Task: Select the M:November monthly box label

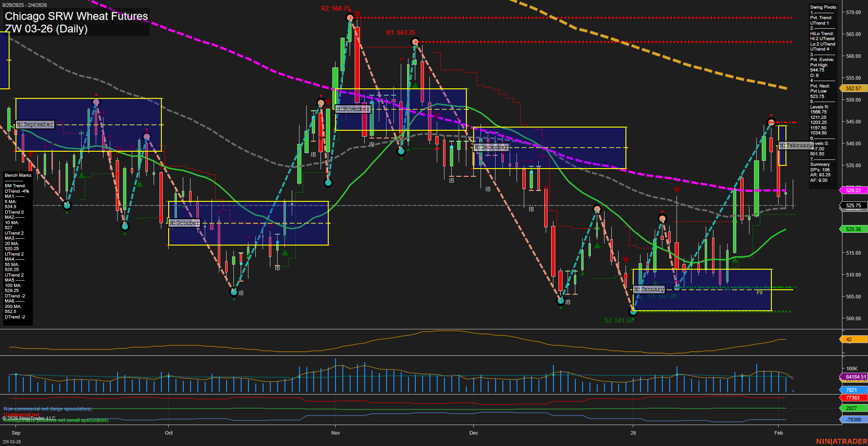Action: 354,109
